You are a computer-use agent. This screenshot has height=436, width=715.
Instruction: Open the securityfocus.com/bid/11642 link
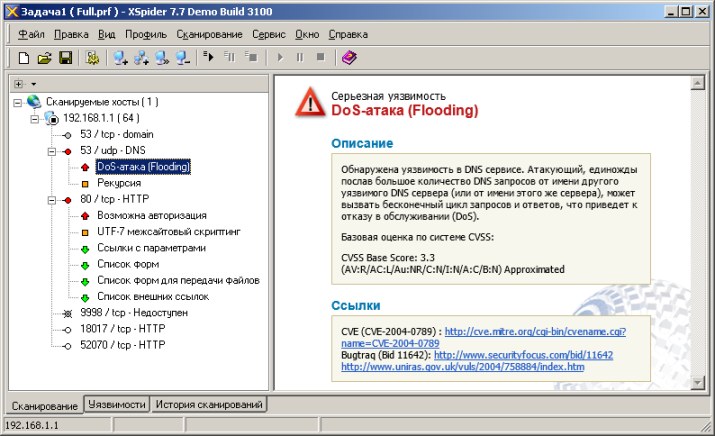coord(523,355)
